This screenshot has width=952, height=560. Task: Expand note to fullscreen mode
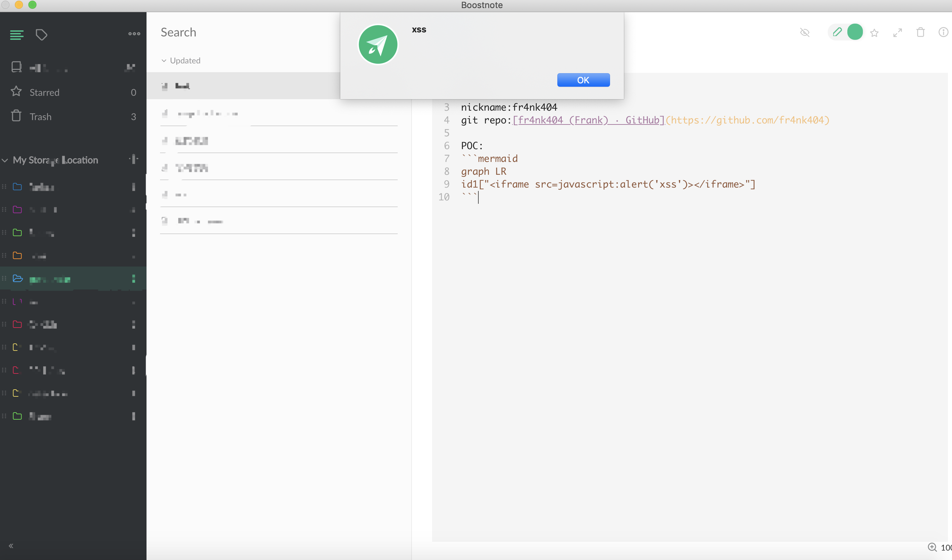[898, 32]
